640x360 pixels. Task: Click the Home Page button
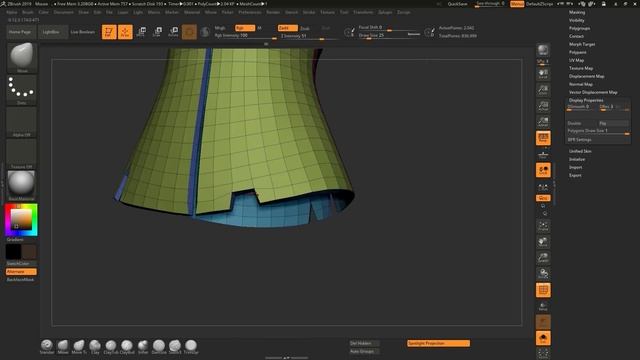[20, 32]
